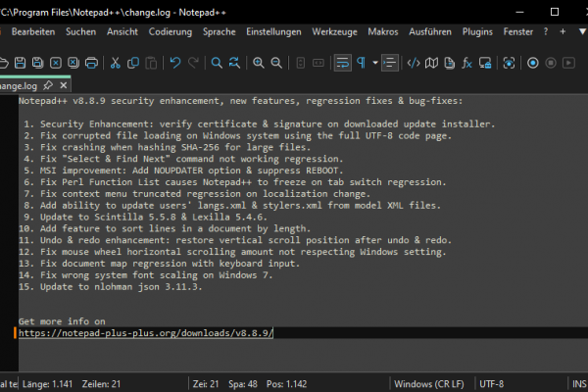Open the Werkzeuge menu
Viewport: 588px width, 392px height.
pyautogui.click(x=335, y=32)
